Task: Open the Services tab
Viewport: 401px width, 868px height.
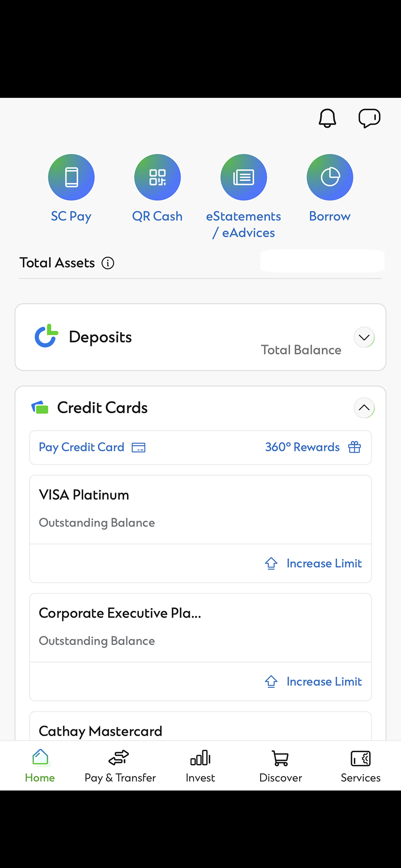Action: click(x=361, y=765)
